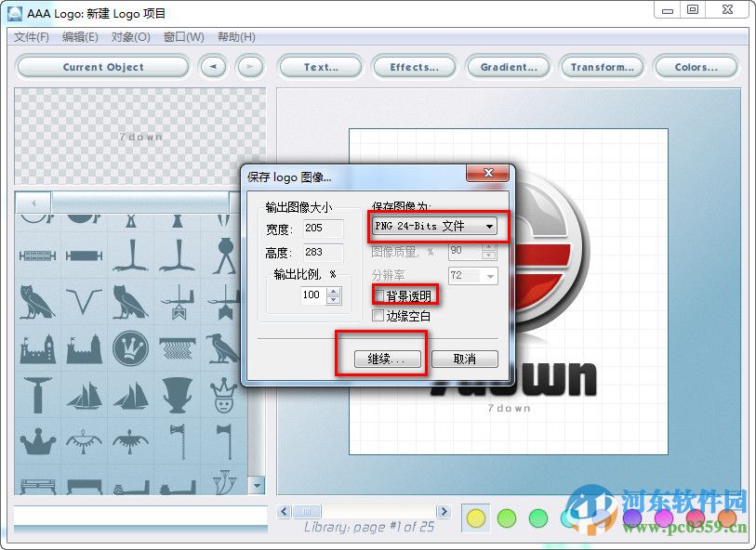Select the round pot on legs glyph
The image size is (756, 550).
point(224,255)
